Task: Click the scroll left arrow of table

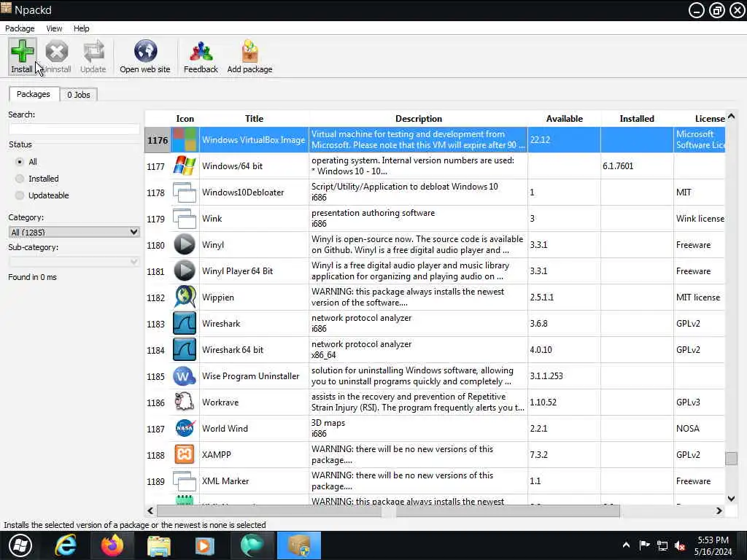Action: (x=150, y=510)
